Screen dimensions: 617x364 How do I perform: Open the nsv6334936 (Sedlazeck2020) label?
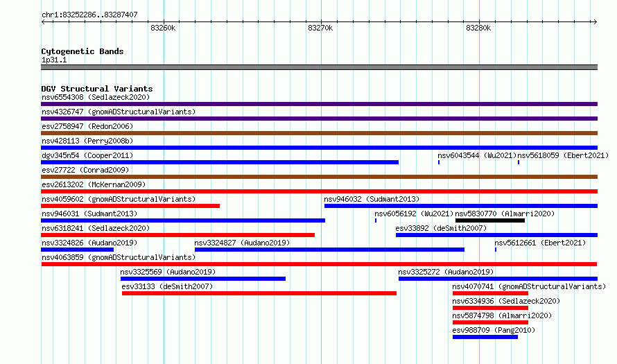pyautogui.click(x=507, y=301)
